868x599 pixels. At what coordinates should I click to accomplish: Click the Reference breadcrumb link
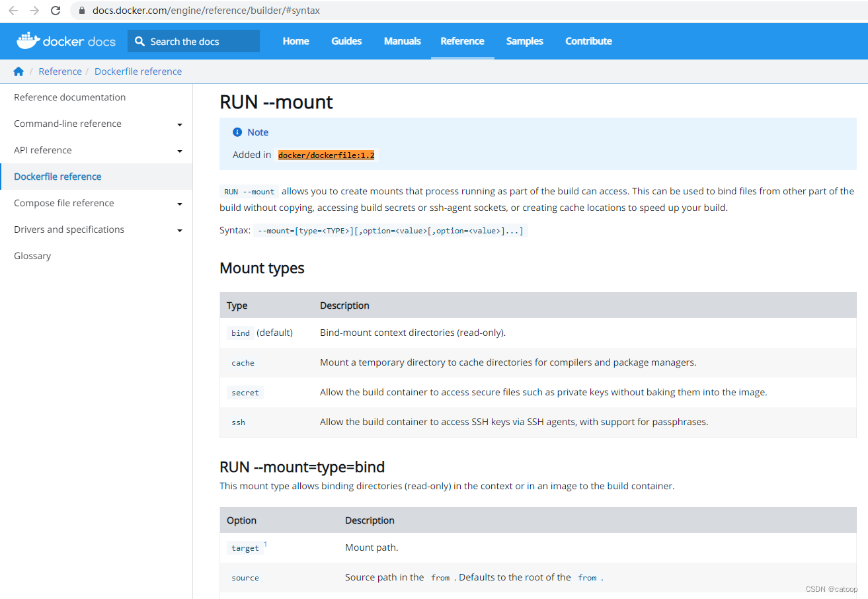pyautogui.click(x=60, y=71)
